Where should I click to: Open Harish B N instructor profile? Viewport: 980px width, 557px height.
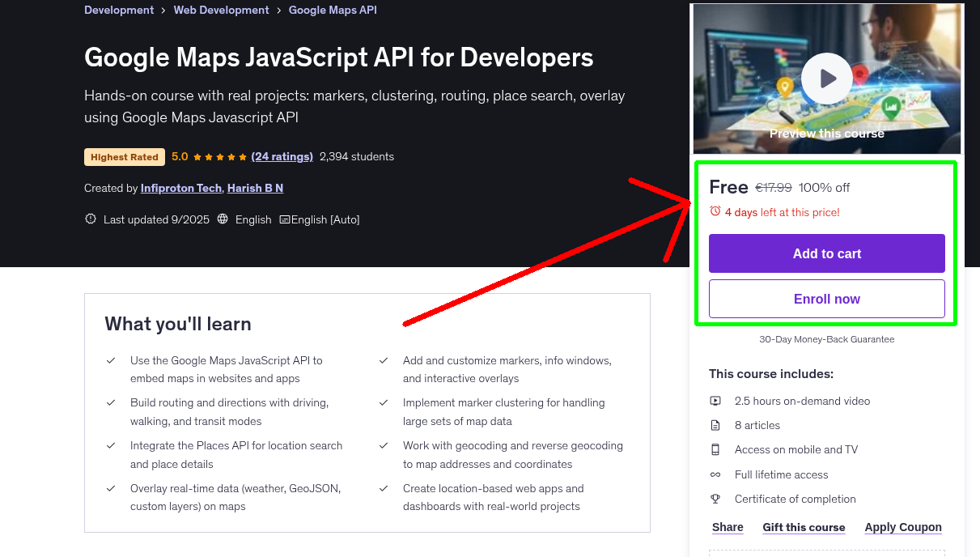tap(255, 188)
